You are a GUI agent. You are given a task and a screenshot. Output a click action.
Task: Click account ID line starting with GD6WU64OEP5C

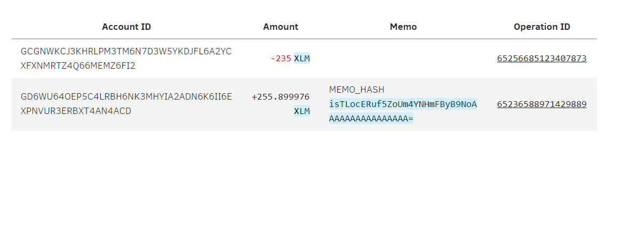coord(126,96)
